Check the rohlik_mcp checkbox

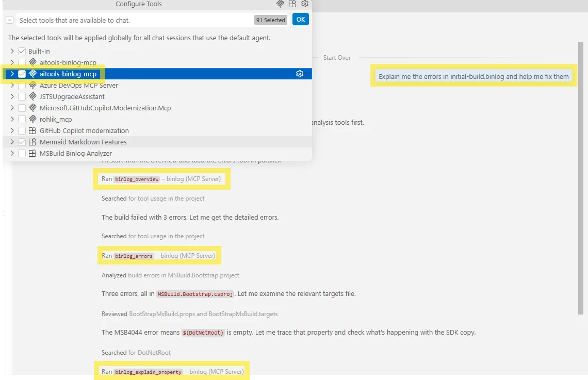(22, 119)
